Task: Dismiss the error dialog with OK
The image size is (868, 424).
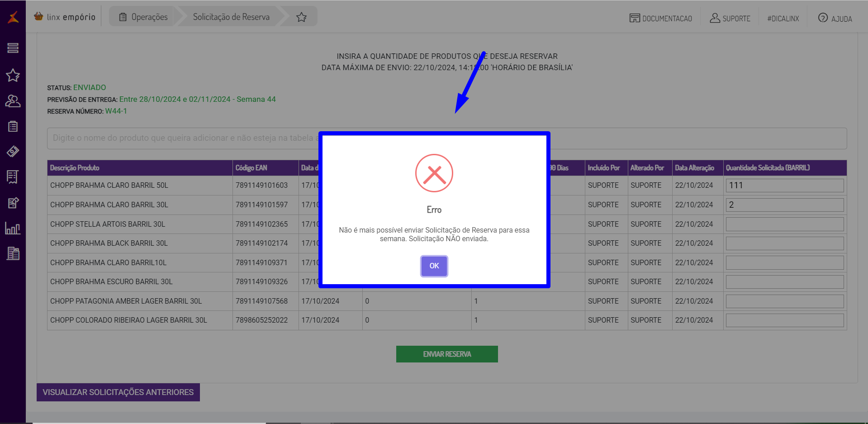Action: [x=434, y=266]
